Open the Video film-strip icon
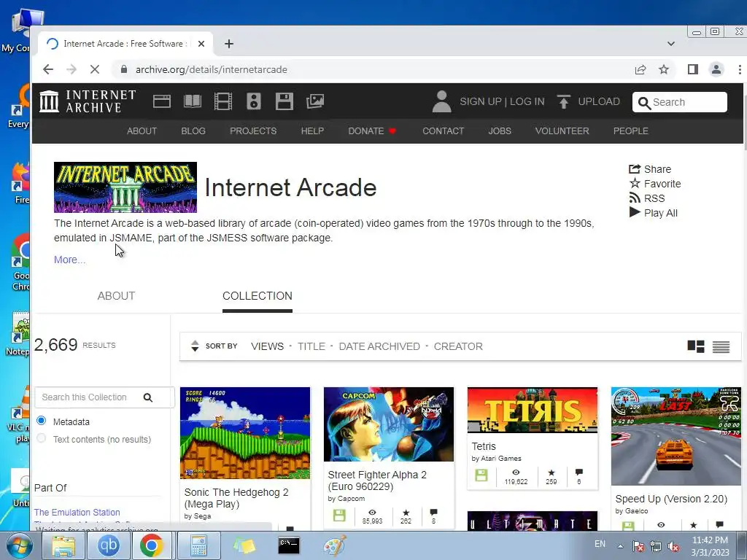This screenshot has width=747, height=560. coord(223,101)
